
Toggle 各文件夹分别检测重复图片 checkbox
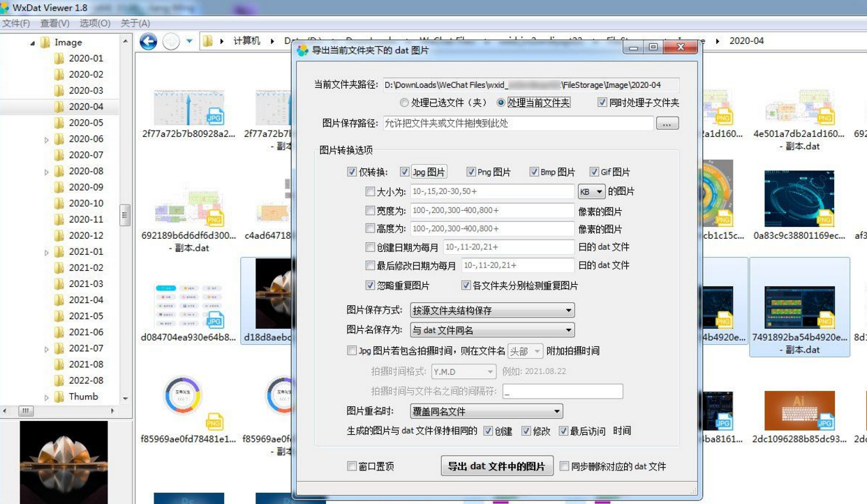click(x=466, y=286)
